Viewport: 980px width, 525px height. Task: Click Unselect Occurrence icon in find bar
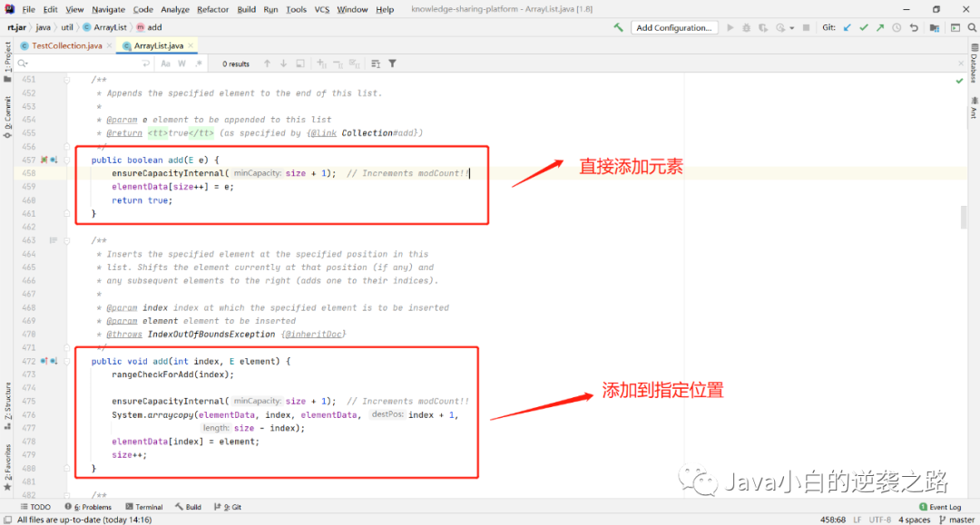(338, 63)
